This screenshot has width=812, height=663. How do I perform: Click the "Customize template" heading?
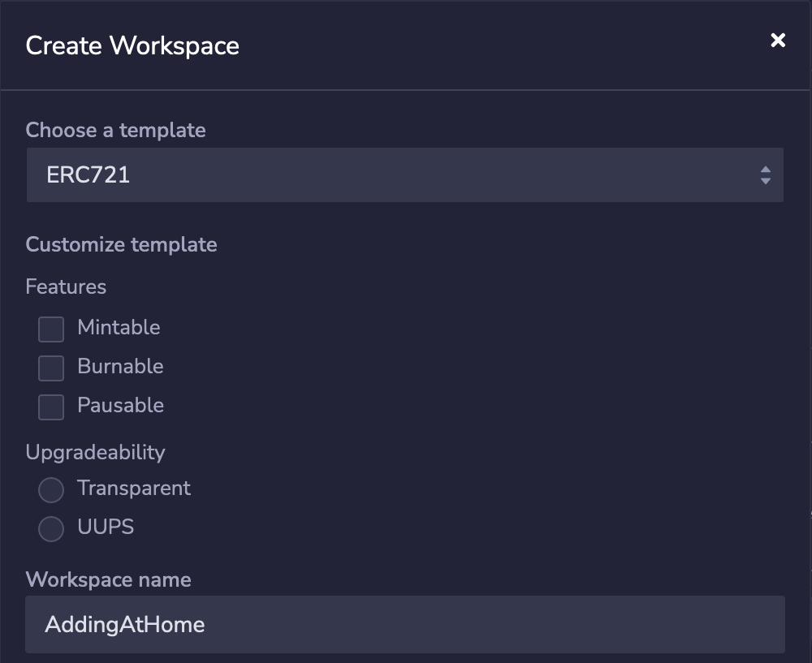(121, 245)
